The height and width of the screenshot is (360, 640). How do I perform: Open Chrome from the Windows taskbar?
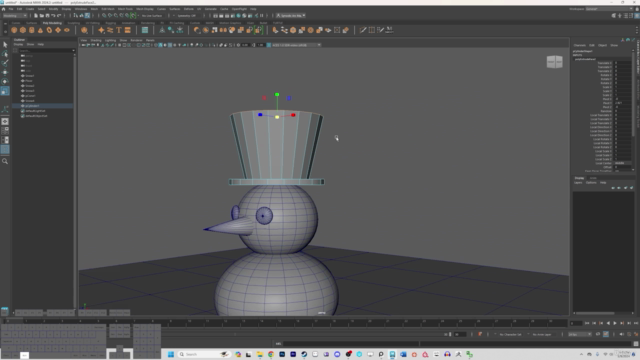pos(271,354)
